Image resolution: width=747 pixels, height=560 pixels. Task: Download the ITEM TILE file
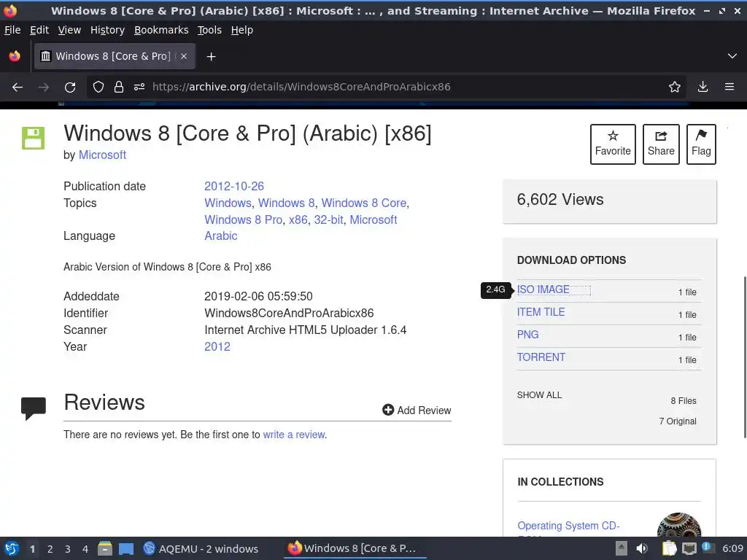pyautogui.click(x=541, y=312)
